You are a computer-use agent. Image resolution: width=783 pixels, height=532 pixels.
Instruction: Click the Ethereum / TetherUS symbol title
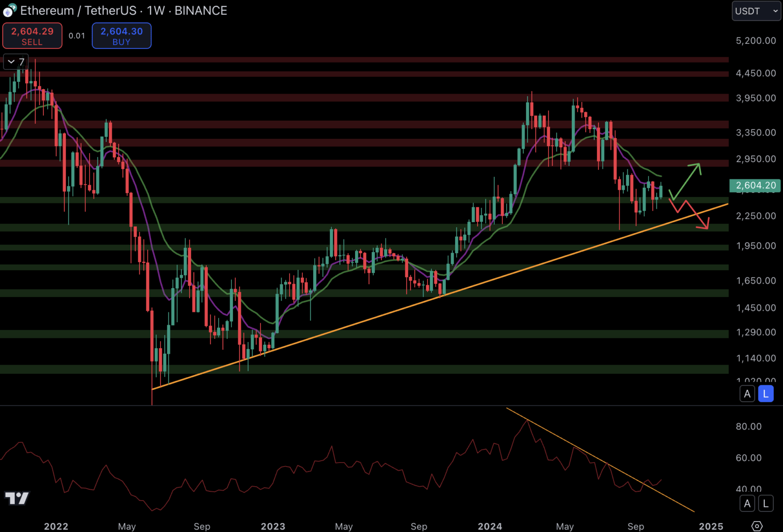(x=78, y=10)
